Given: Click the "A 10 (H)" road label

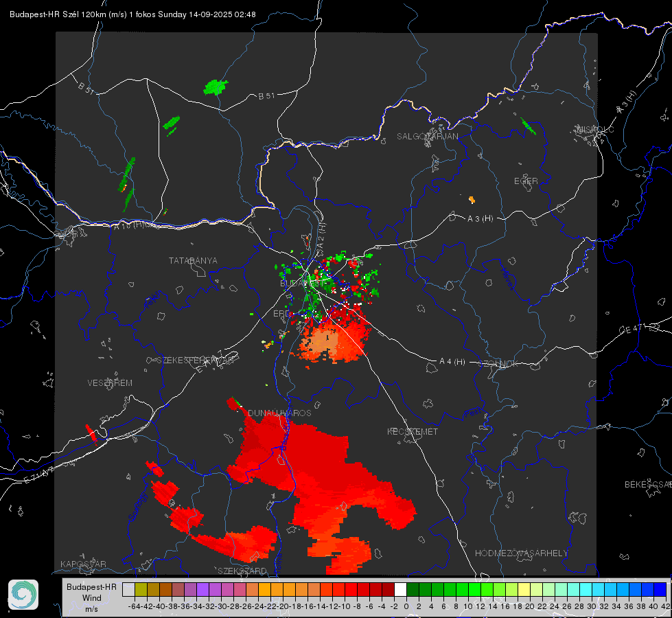Looking at the screenshot, I should (129, 225).
